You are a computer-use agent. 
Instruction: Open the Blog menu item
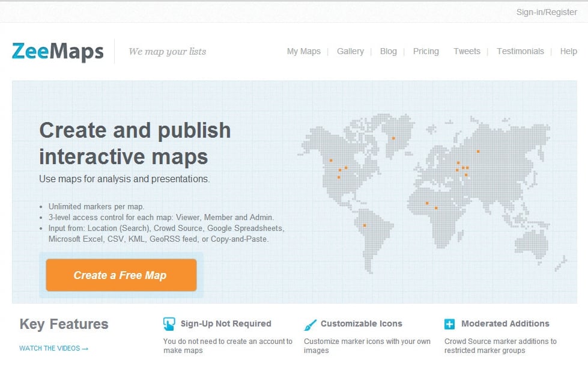click(388, 51)
